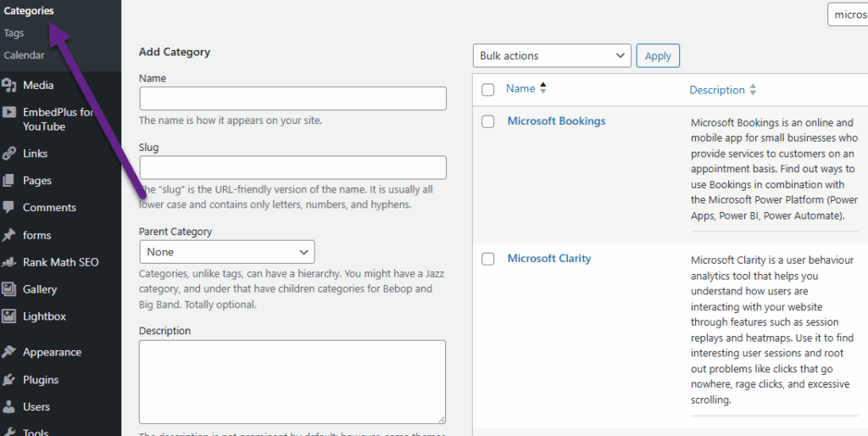Screen dimensions: 868x436
Task: Tick the select-all checkbox in table header
Action: [487, 90]
